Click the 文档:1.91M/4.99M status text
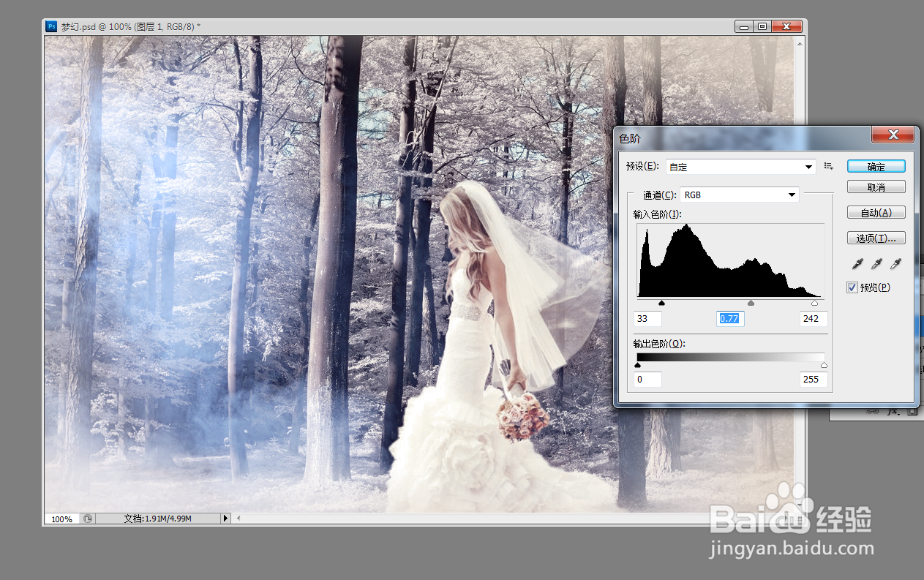This screenshot has height=580, width=924. pyautogui.click(x=157, y=519)
